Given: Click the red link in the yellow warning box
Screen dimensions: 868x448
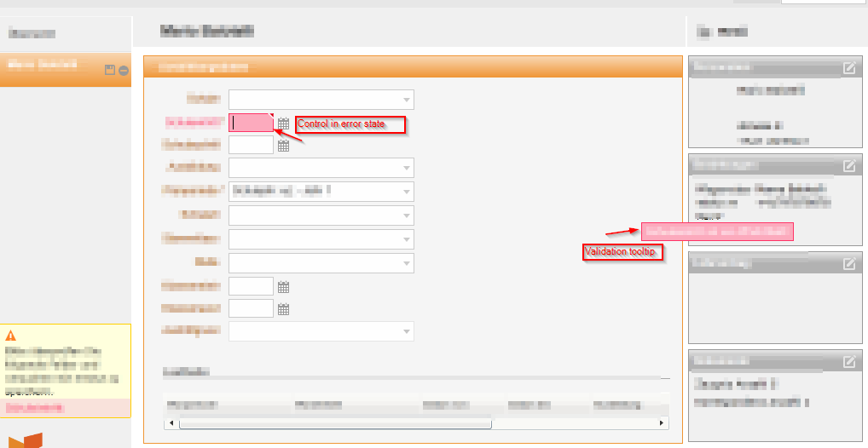Looking at the screenshot, I should coord(35,408).
